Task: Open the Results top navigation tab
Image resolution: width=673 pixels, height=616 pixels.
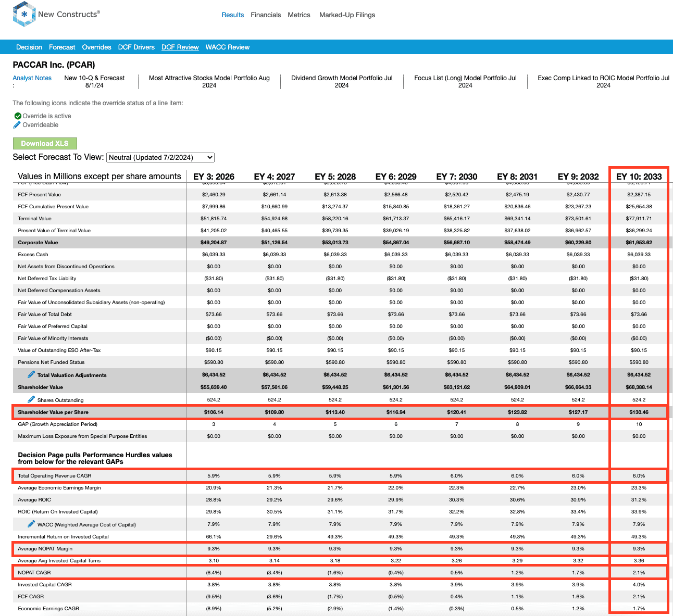Action: pos(232,15)
